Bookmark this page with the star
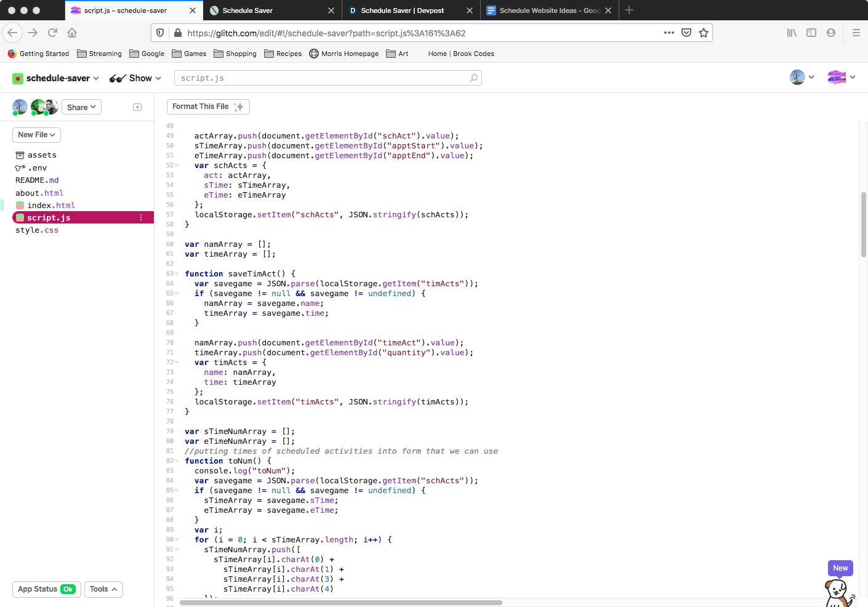This screenshot has width=868, height=607. [704, 33]
